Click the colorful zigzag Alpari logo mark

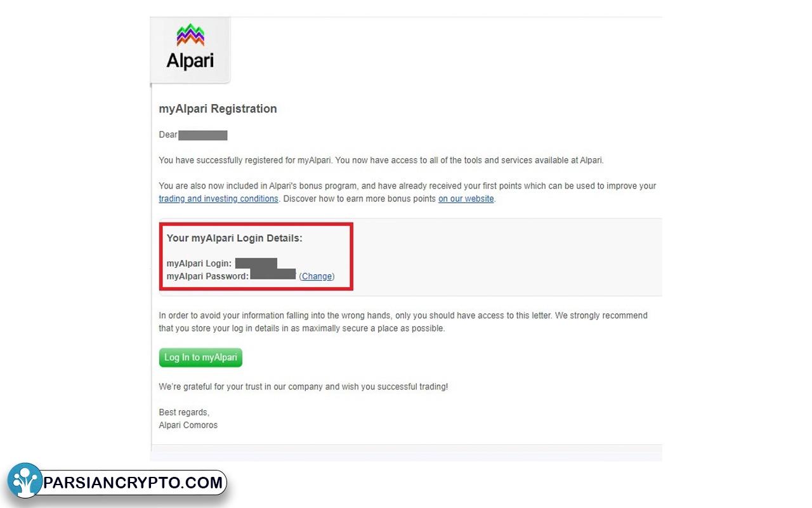pos(190,36)
